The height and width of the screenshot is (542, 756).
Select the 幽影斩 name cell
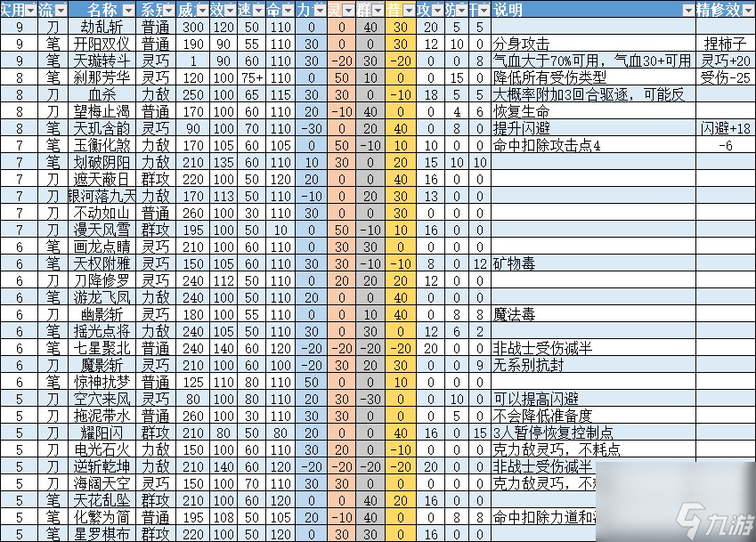(x=102, y=314)
